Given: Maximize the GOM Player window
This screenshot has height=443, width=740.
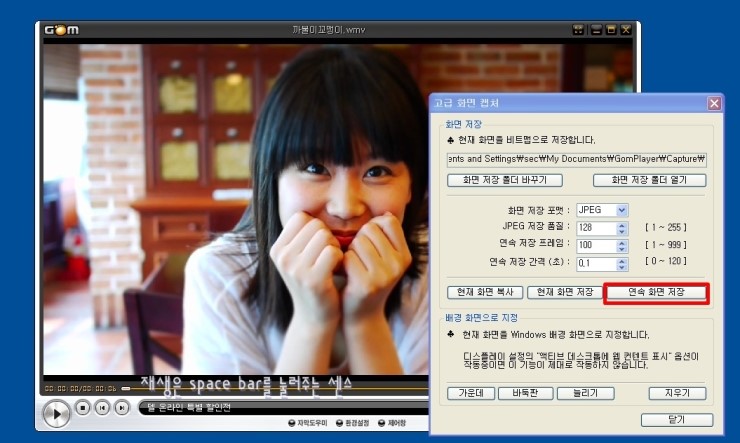Looking at the screenshot, I should point(611,30).
